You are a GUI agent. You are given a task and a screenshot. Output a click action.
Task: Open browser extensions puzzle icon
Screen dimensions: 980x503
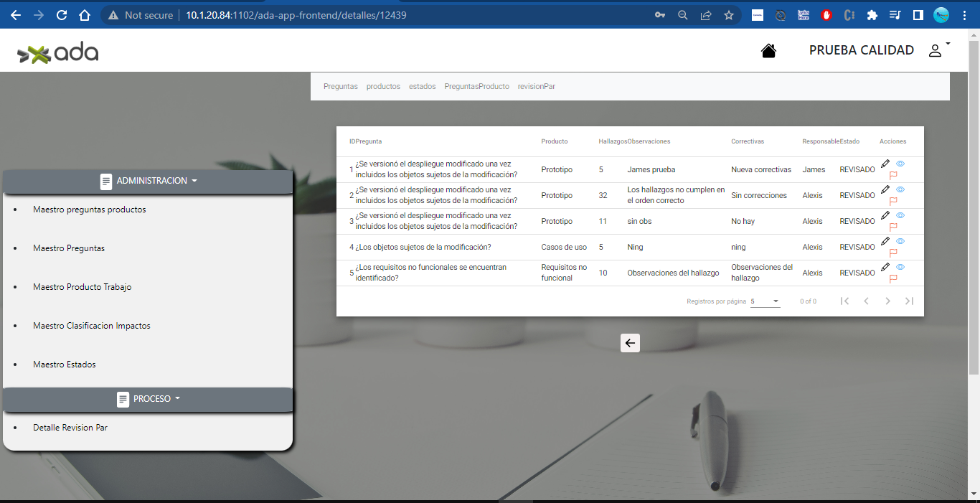872,15
